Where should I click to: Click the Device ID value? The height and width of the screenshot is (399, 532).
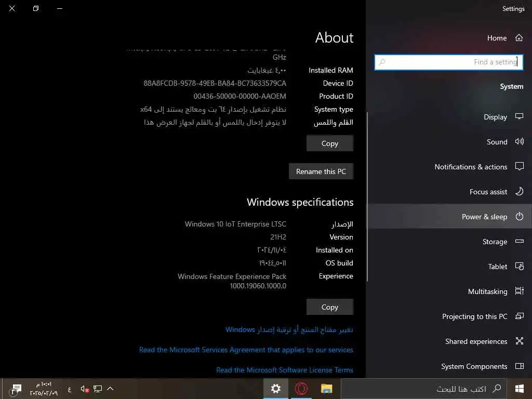click(215, 83)
